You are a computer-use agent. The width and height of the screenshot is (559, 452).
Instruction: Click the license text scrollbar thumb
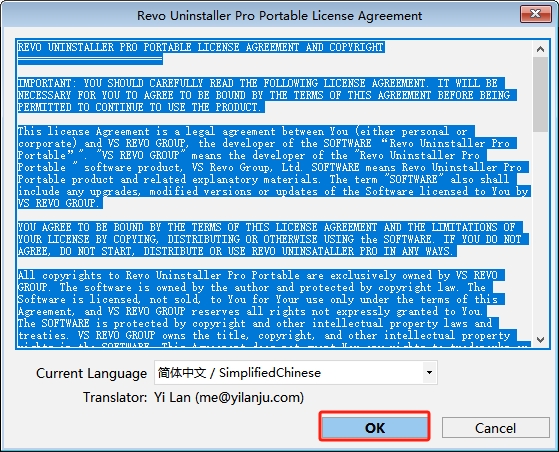point(540,94)
